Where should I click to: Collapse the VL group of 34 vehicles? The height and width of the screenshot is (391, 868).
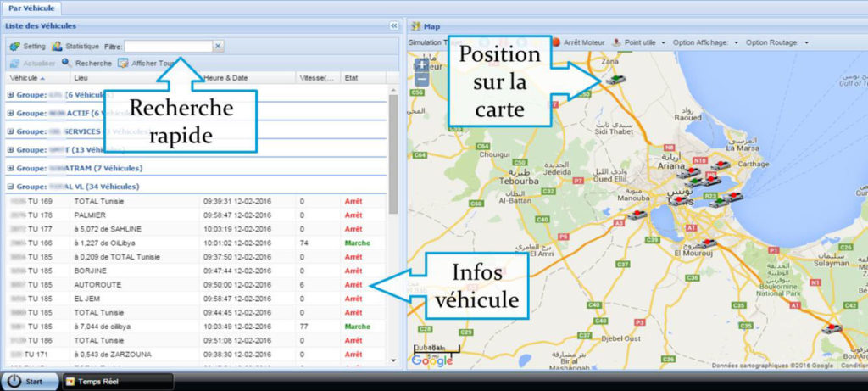pyautogui.click(x=10, y=186)
